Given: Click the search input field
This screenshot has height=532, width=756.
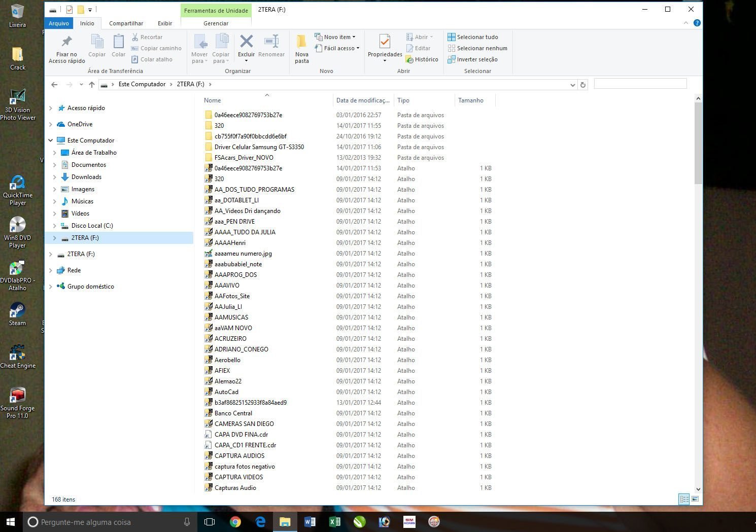Looking at the screenshot, I should (640, 84).
